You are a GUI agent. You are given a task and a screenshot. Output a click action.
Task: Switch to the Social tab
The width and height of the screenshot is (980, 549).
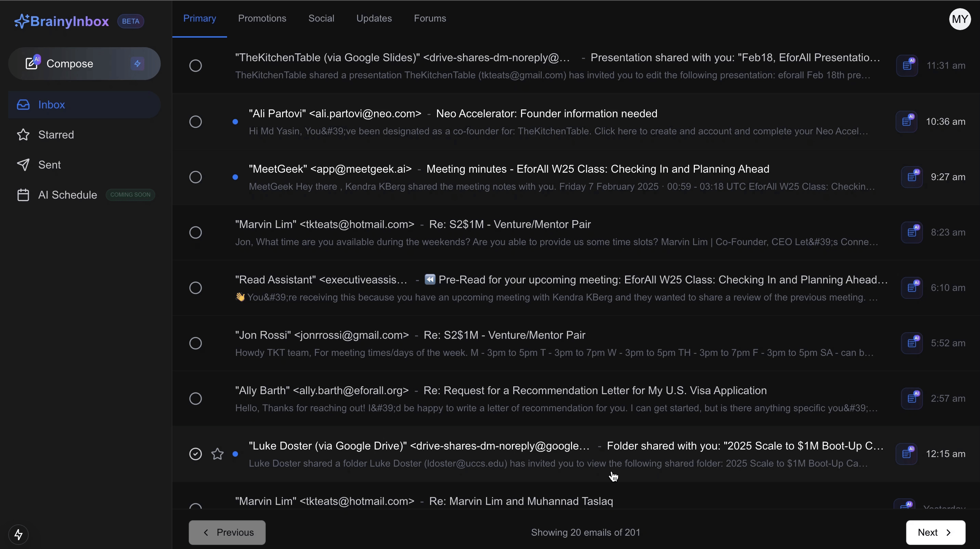321,18
